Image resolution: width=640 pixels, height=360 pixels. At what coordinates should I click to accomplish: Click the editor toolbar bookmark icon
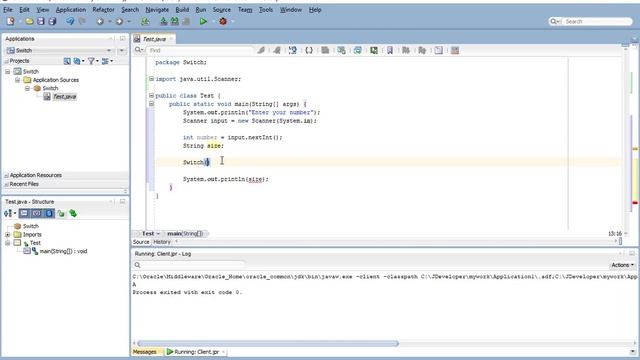390,50
